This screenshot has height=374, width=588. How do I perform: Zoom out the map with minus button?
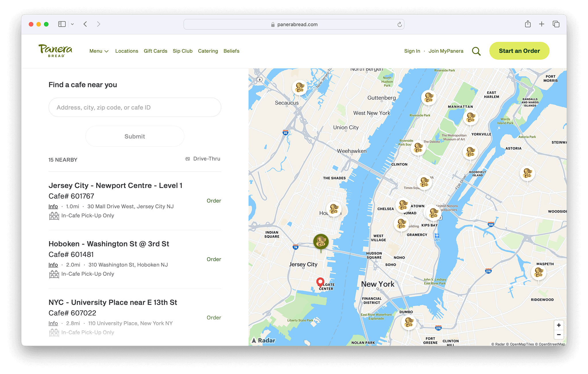point(559,335)
